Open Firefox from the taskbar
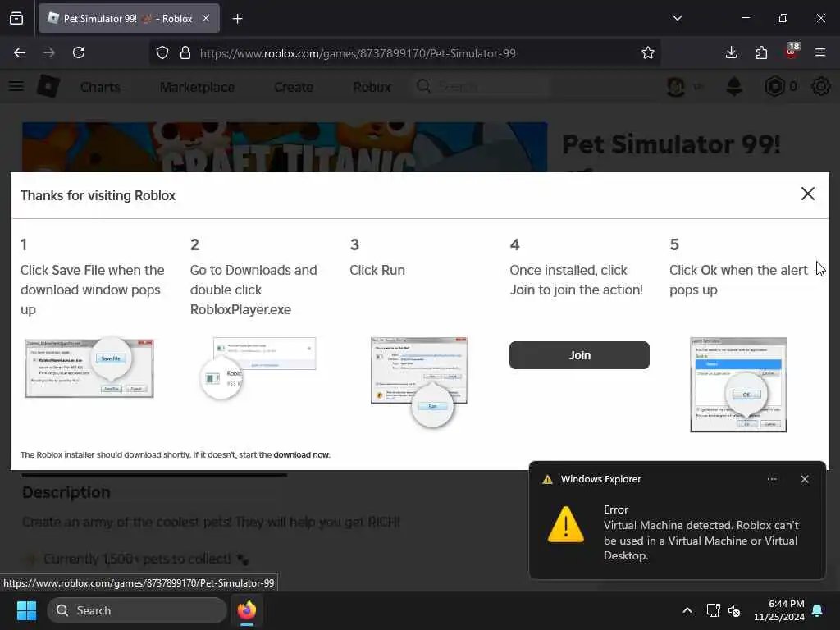The height and width of the screenshot is (630, 840). [247, 610]
